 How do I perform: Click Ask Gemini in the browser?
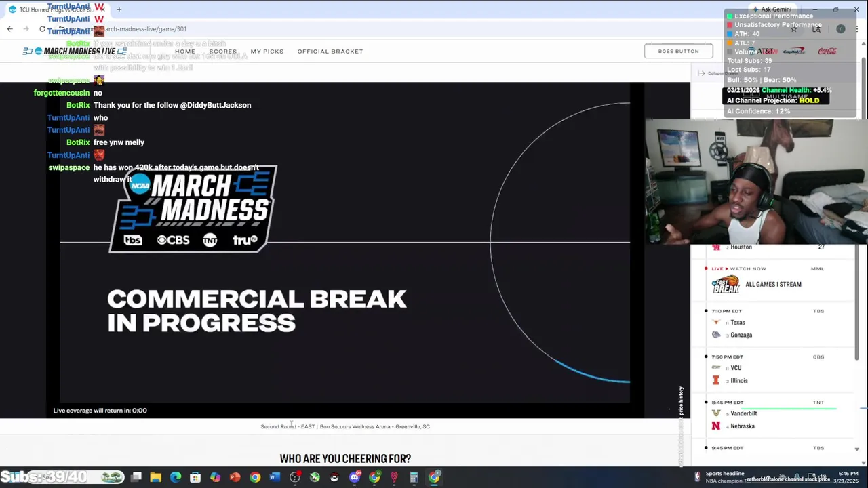pyautogui.click(x=772, y=9)
